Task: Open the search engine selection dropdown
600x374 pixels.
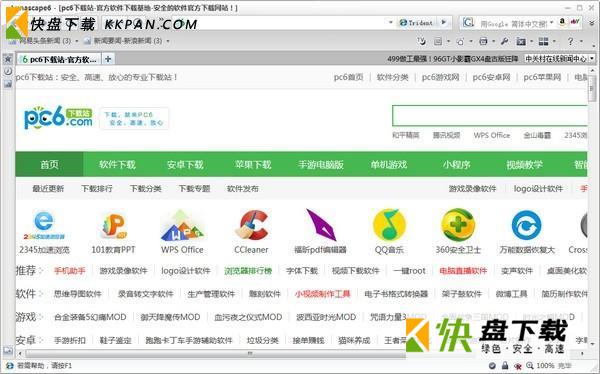Action: click(x=552, y=23)
